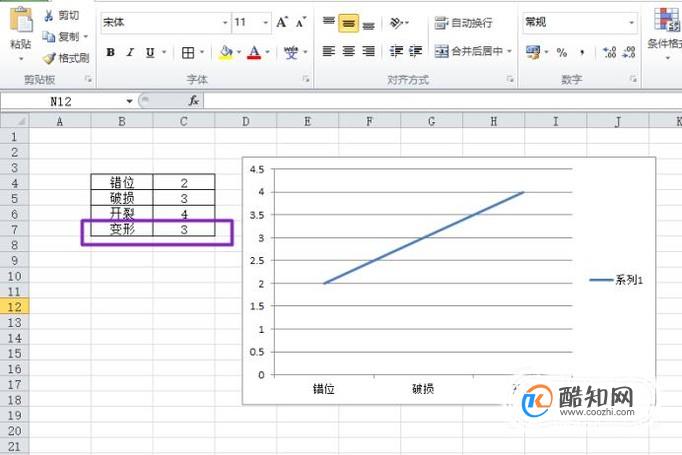The image size is (682, 455).
Task: Toggle Italic formatting
Action: 130,53
